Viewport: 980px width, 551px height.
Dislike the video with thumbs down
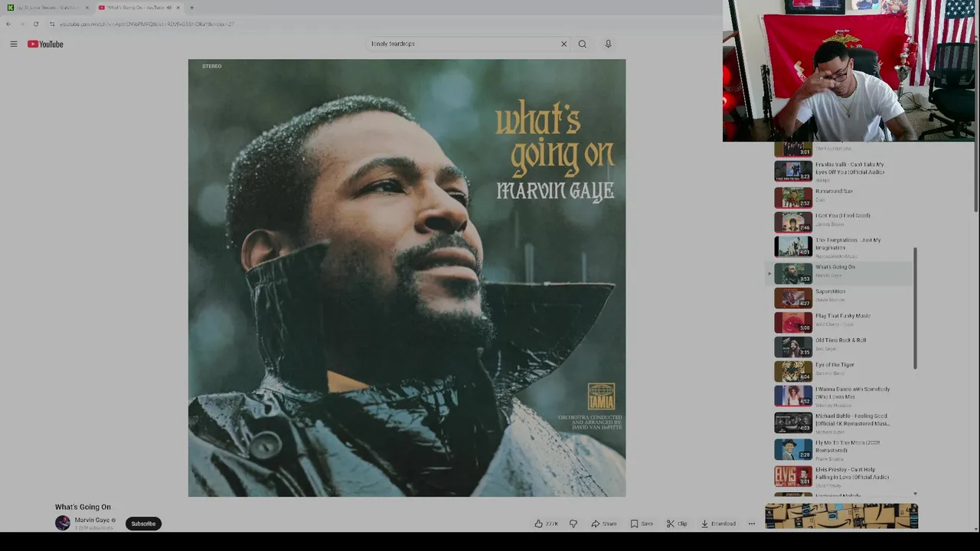click(x=573, y=523)
